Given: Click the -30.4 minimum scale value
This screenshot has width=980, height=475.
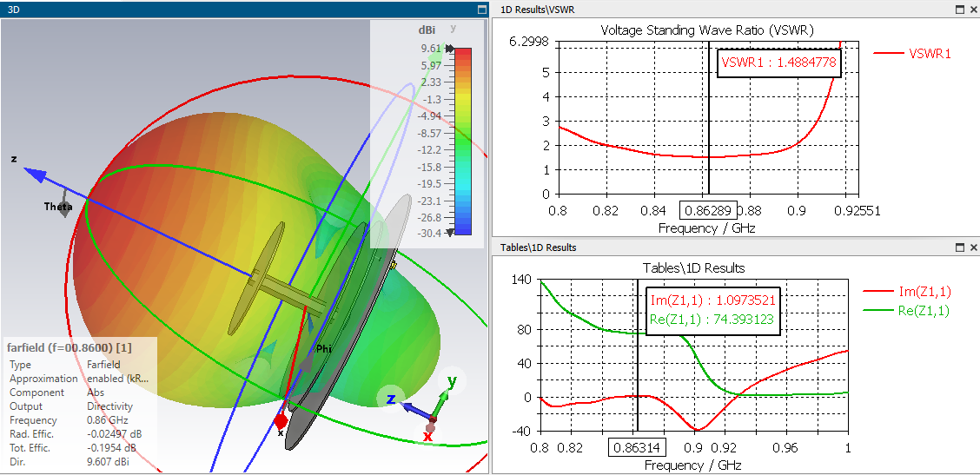Looking at the screenshot, I should [431, 233].
